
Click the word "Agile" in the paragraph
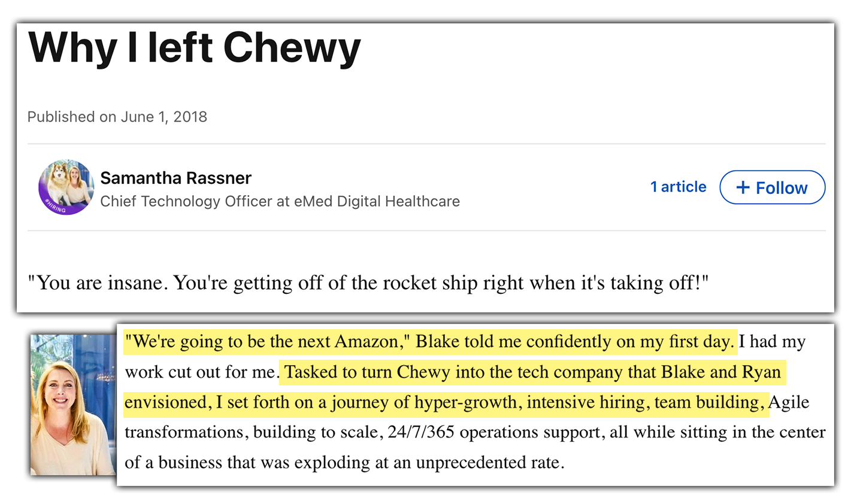(789, 402)
